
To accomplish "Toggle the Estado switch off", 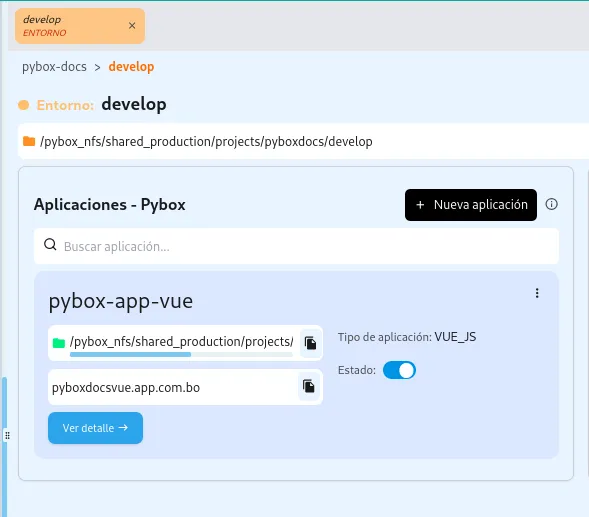I will [x=399, y=370].
